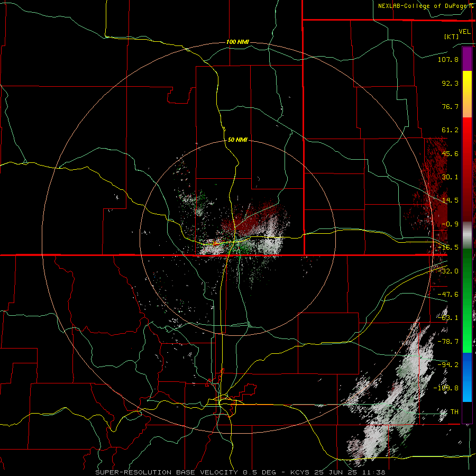Click the 92.3 legend value
The width and height of the screenshot is (476, 476).
(450, 83)
